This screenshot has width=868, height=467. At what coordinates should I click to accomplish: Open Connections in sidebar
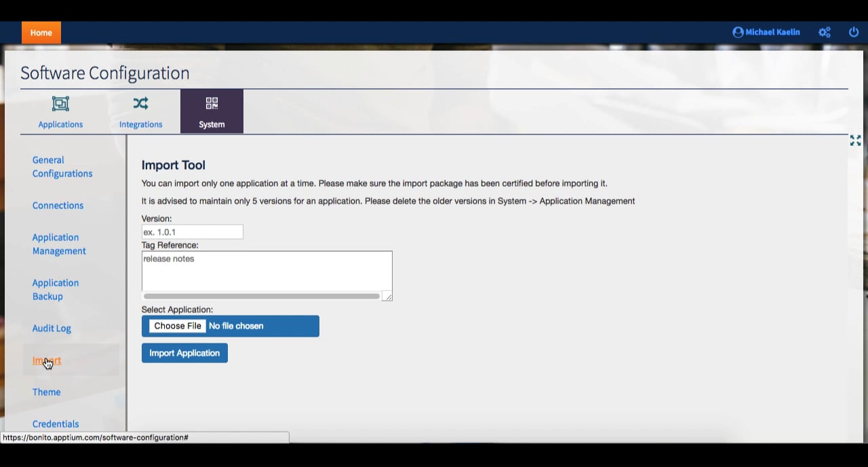pyautogui.click(x=58, y=206)
